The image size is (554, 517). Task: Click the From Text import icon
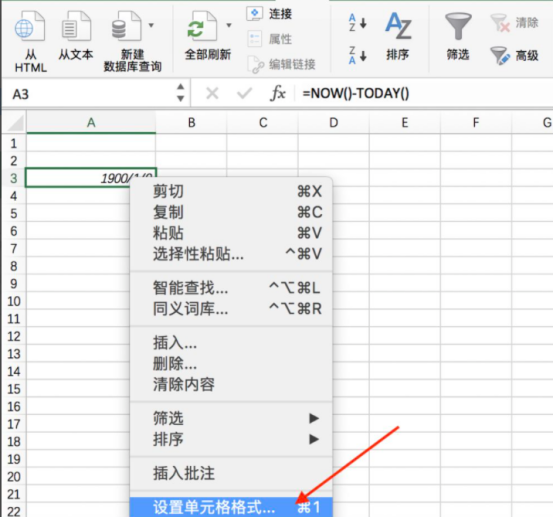[x=76, y=27]
